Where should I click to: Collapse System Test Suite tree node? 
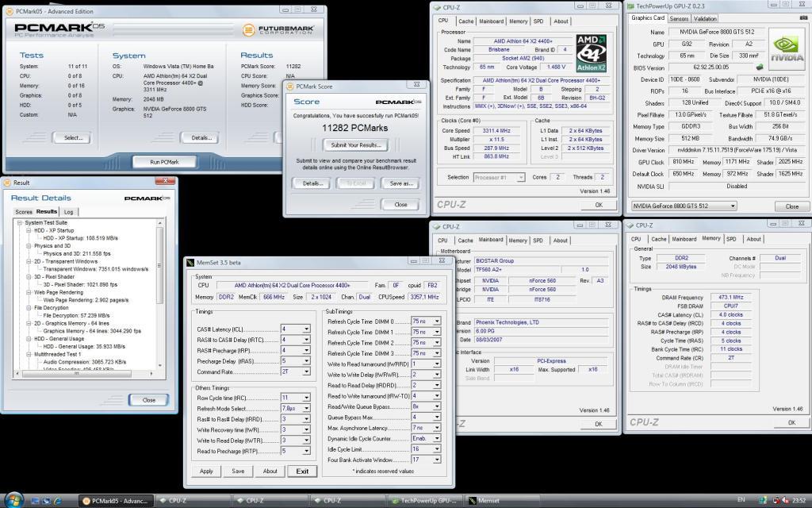[20, 222]
